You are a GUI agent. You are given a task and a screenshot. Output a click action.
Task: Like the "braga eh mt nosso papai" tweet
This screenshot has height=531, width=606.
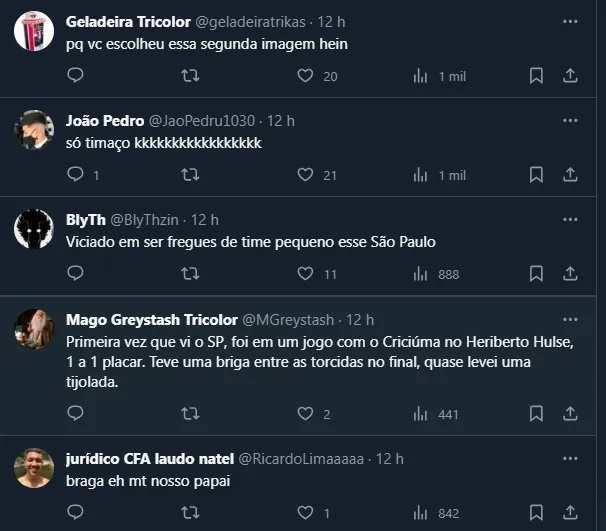point(306,512)
